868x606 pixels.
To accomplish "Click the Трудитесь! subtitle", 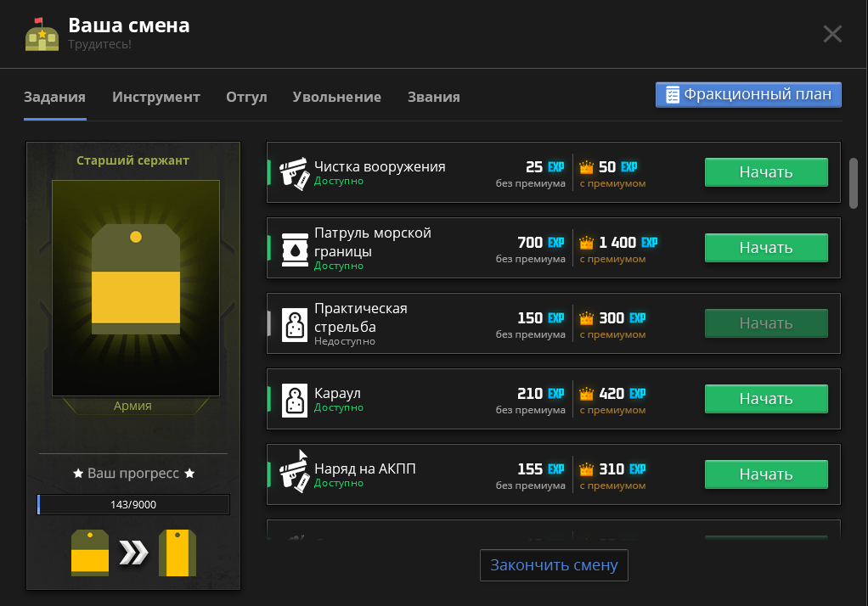I will pos(99,44).
